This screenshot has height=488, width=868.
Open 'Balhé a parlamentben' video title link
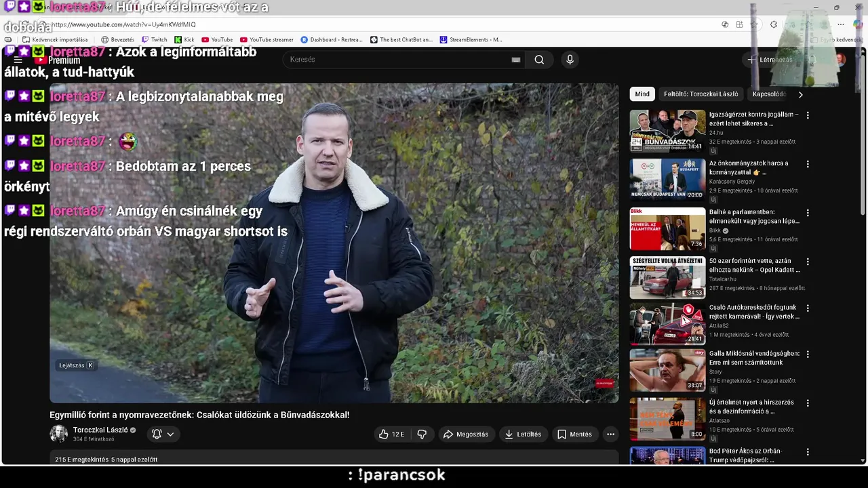point(754,216)
